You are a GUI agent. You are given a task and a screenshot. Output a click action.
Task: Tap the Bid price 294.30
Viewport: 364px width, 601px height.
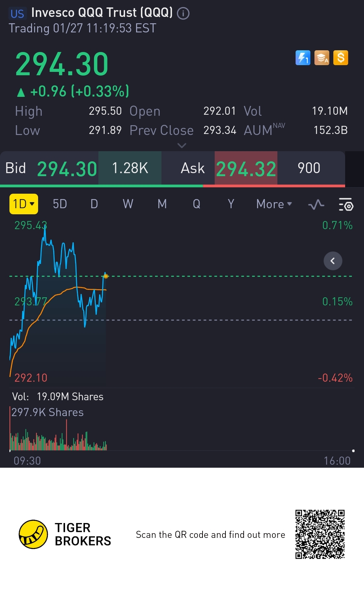point(67,169)
